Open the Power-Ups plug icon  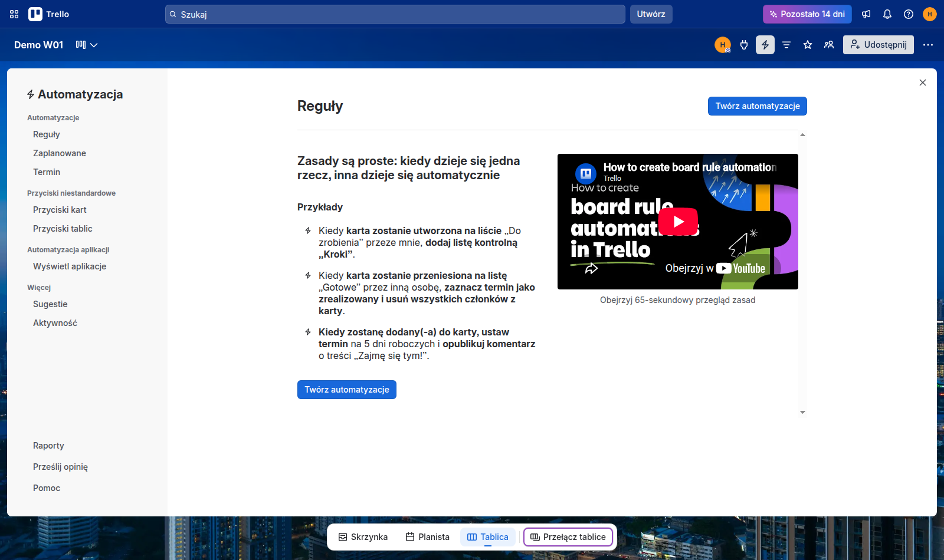[744, 45]
